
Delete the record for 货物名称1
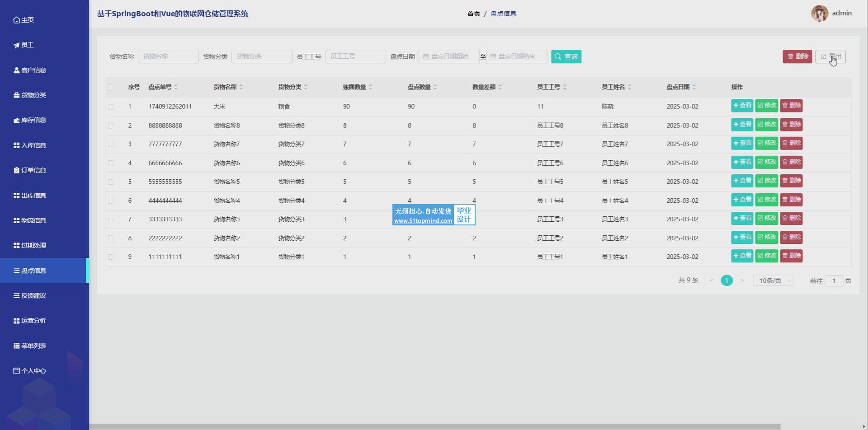[x=791, y=256]
